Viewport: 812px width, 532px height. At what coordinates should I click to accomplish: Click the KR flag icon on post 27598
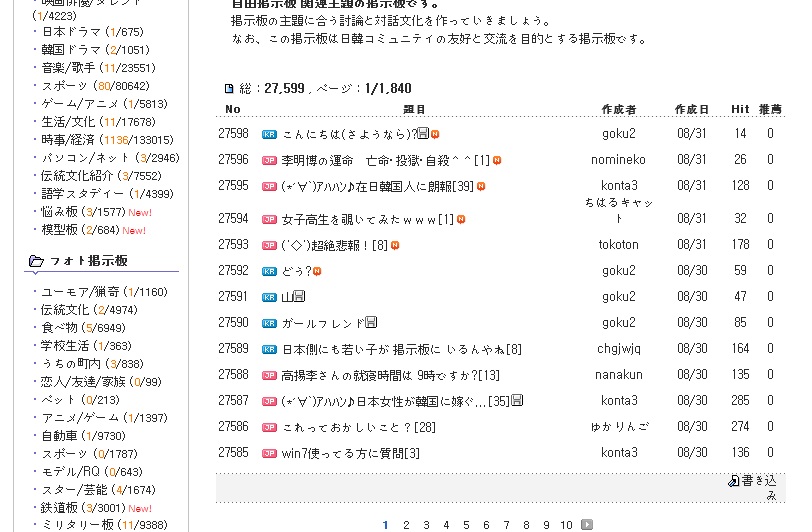point(269,133)
